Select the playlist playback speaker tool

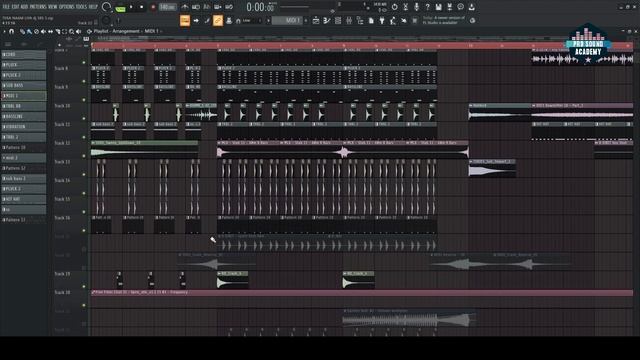[x=78, y=31]
